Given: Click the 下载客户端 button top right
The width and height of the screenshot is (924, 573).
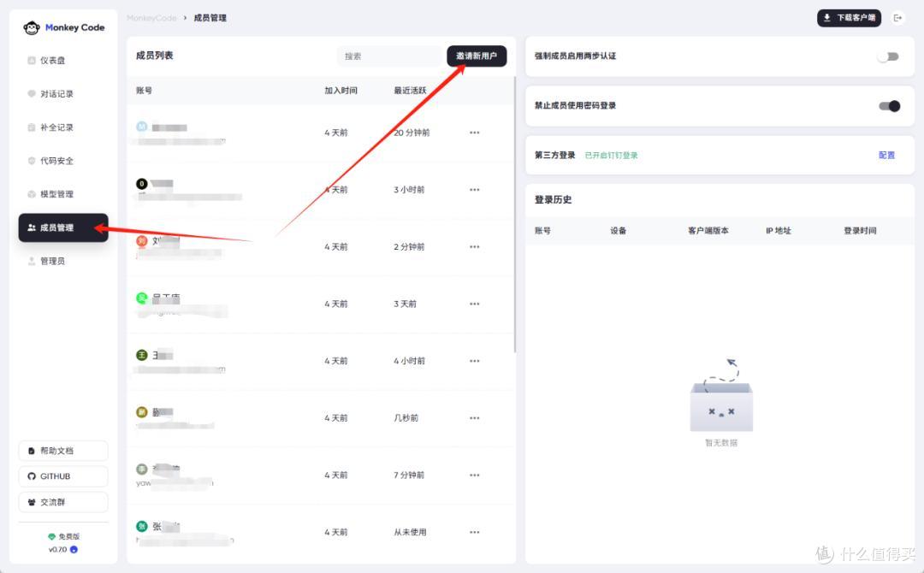Looking at the screenshot, I should (x=849, y=17).
